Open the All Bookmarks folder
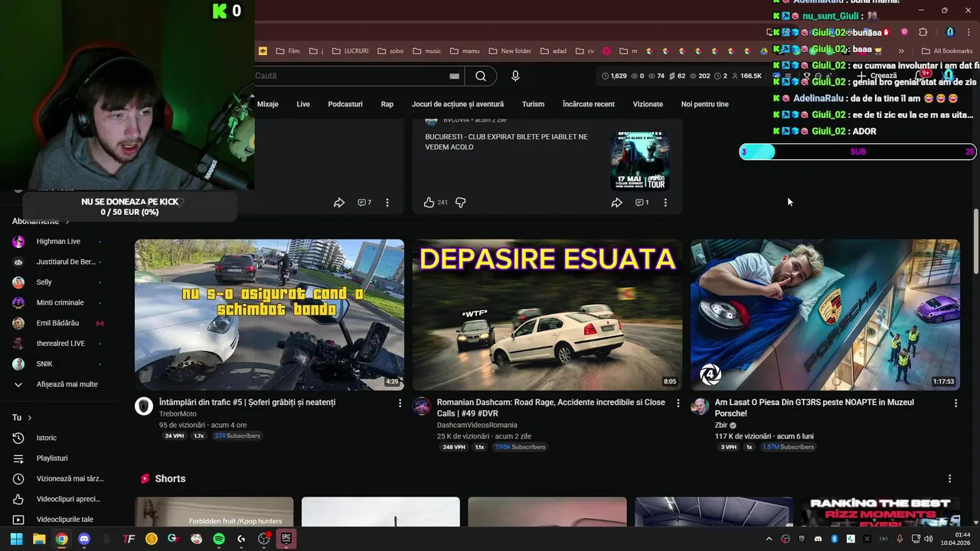This screenshot has width=980, height=551. pos(946,51)
